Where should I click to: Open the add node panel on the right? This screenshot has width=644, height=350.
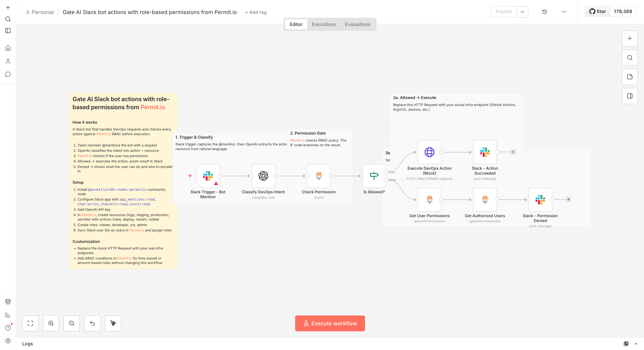(630, 39)
